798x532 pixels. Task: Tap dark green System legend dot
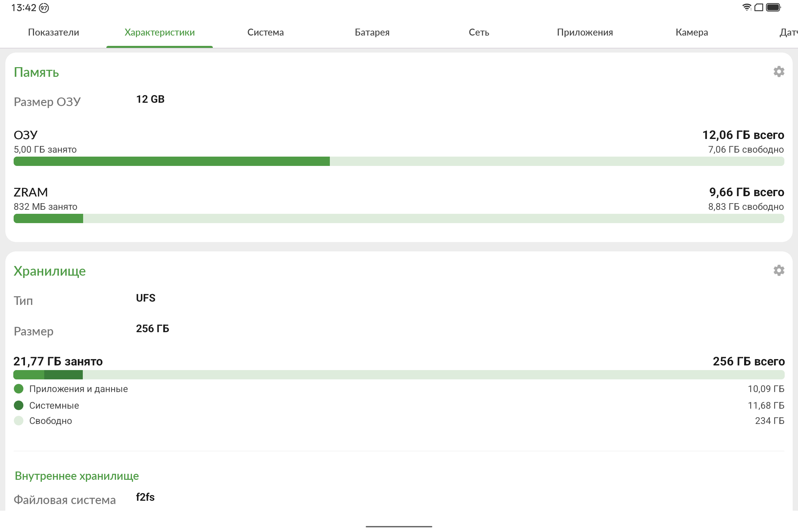[x=19, y=405]
